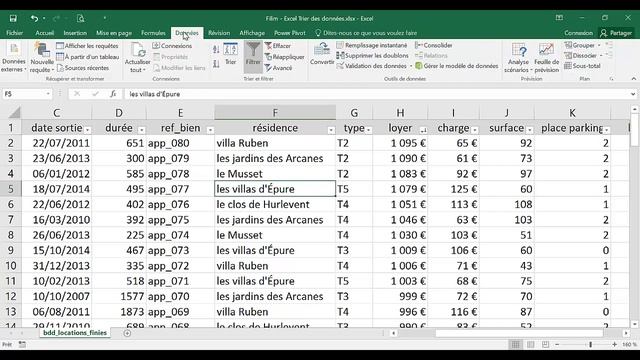Open date sortie filter dropdown
Viewport: 640px width, 360px height.
point(87,130)
